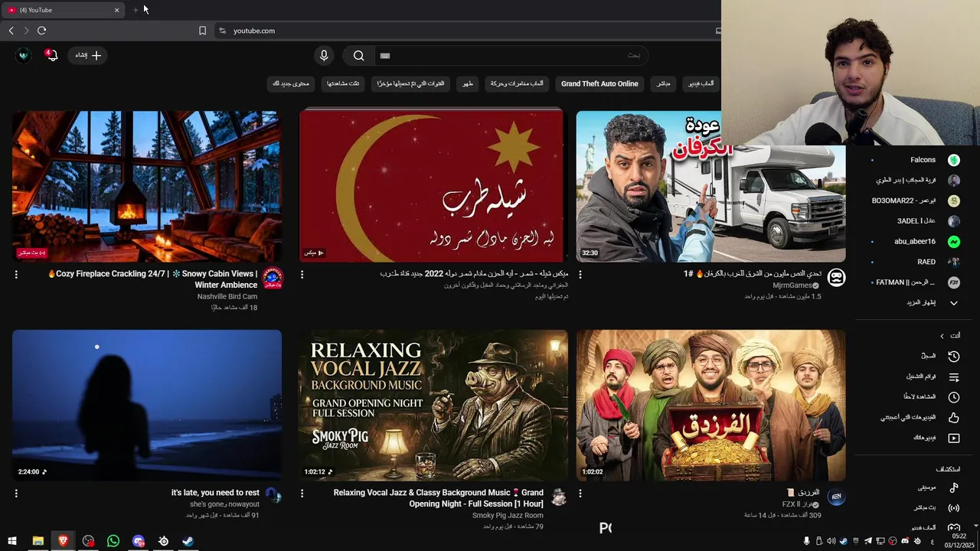Open the شيله طرب mix thumbnail

431,186
